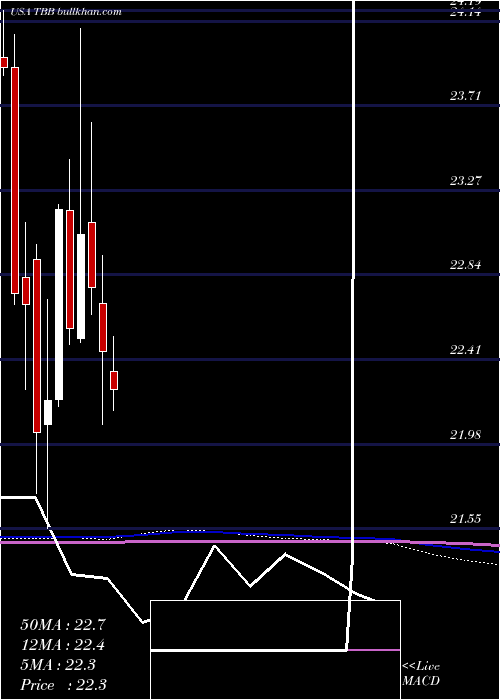Click the 23.27 price axis label
The width and height of the screenshot is (500, 700).
pos(465,181)
